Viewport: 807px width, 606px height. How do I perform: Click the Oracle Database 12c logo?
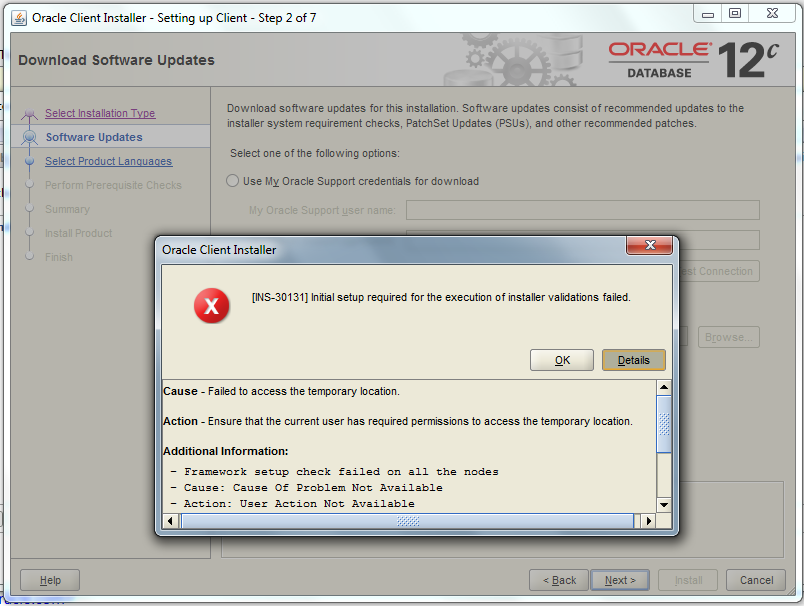[693, 60]
